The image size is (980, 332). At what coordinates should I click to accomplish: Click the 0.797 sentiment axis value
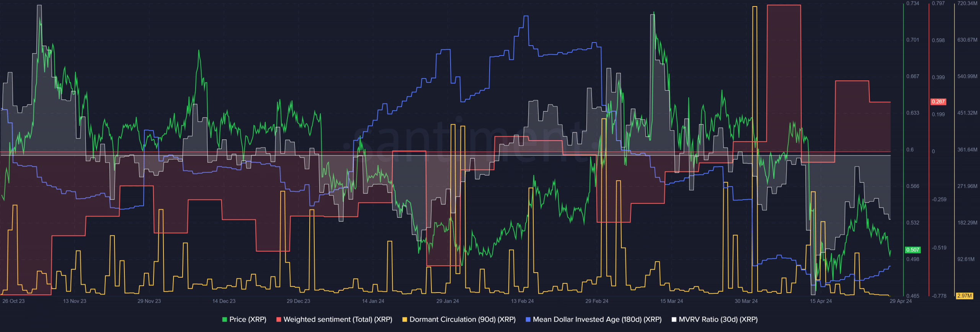938,3
